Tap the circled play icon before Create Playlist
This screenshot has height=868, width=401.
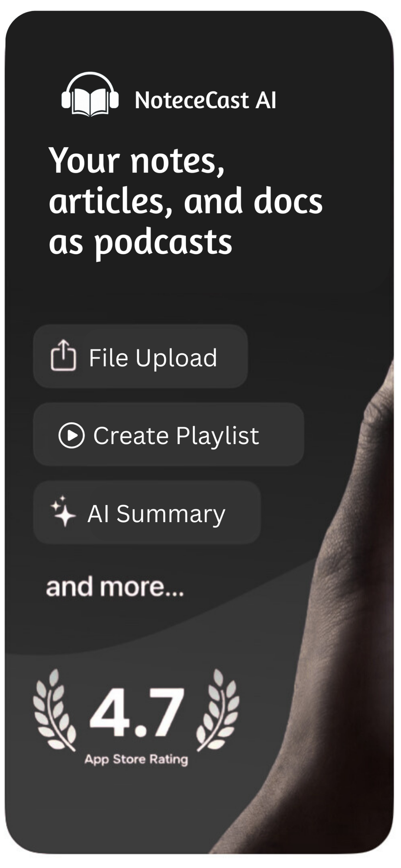point(71,435)
